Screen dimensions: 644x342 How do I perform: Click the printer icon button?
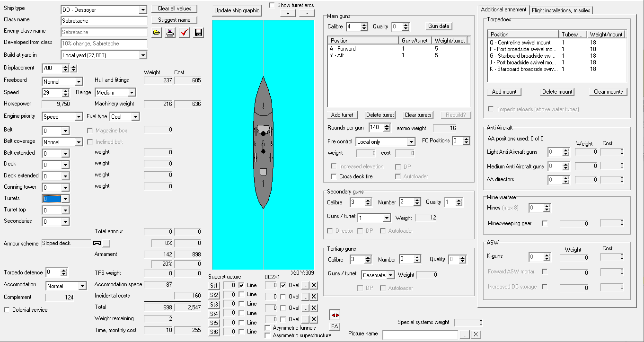point(170,33)
